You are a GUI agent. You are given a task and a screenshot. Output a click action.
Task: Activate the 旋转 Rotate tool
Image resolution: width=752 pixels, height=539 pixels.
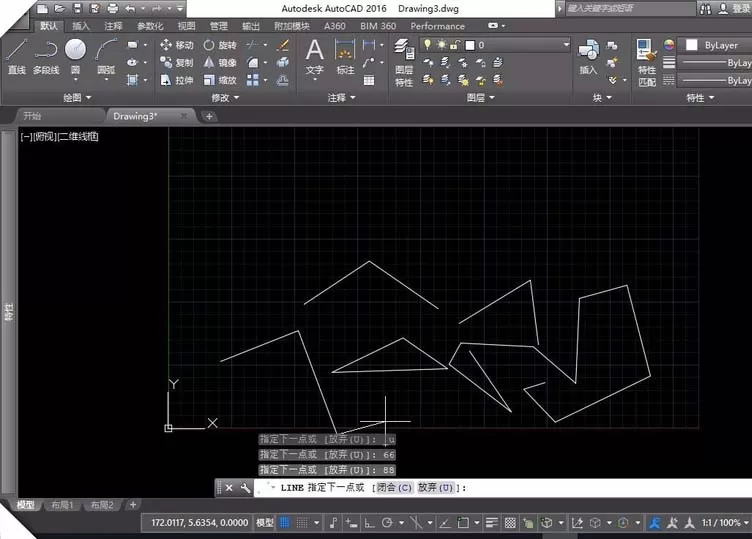220,45
